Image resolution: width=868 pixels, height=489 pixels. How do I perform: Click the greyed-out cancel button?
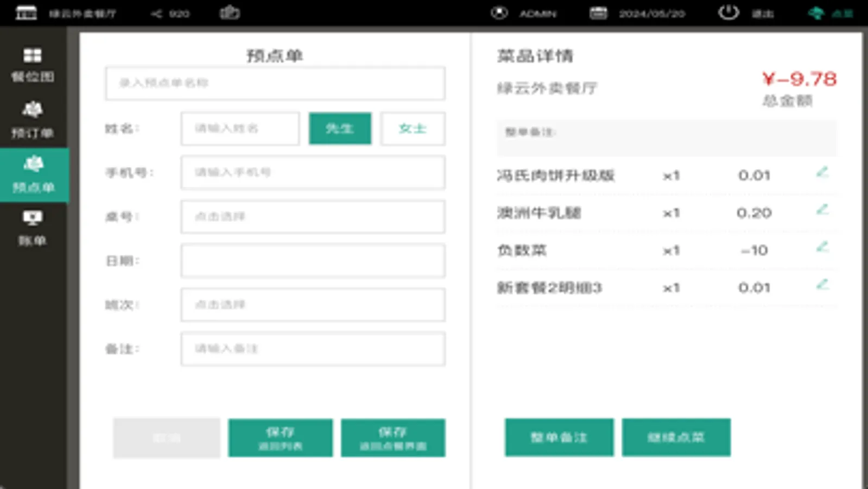[167, 438]
